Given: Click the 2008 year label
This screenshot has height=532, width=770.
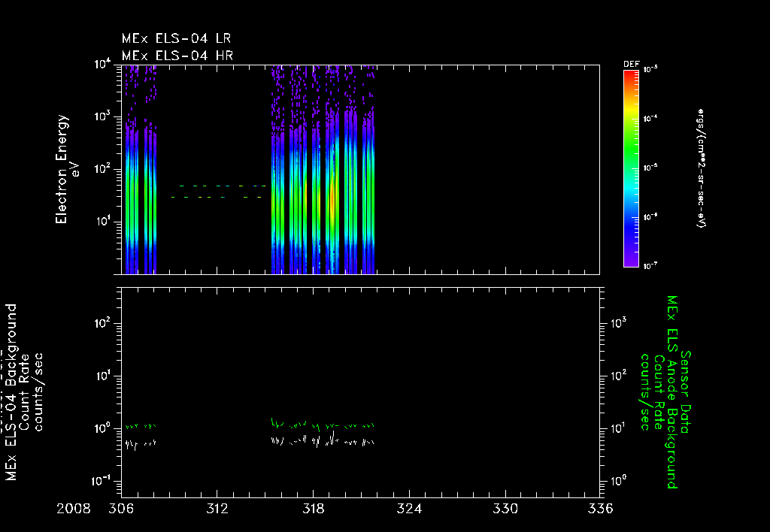Looking at the screenshot, I should coord(74,509).
